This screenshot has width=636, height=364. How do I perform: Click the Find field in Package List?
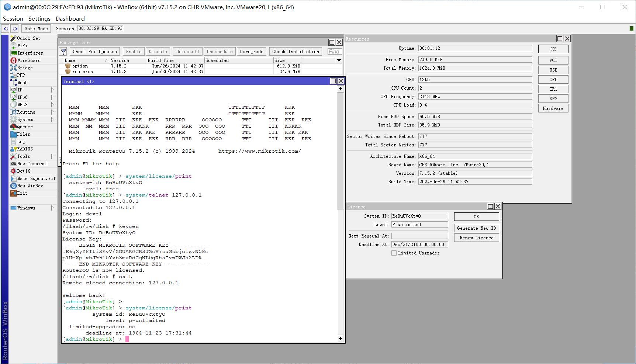point(334,52)
